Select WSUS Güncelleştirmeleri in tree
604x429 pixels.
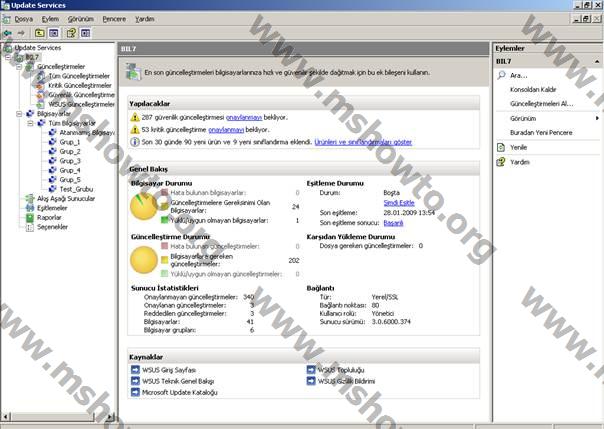click(x=81, y=104)
